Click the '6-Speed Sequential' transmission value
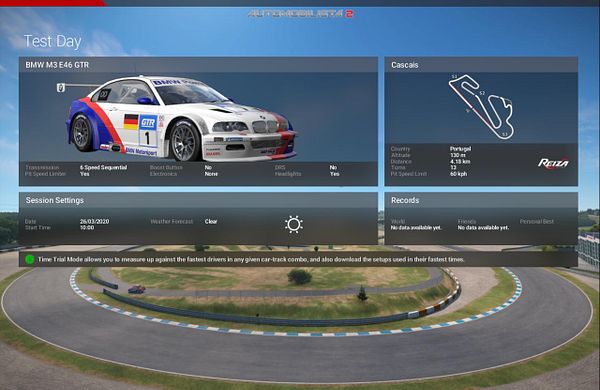The width and height of the screenshot is (600, 390). 103,167
